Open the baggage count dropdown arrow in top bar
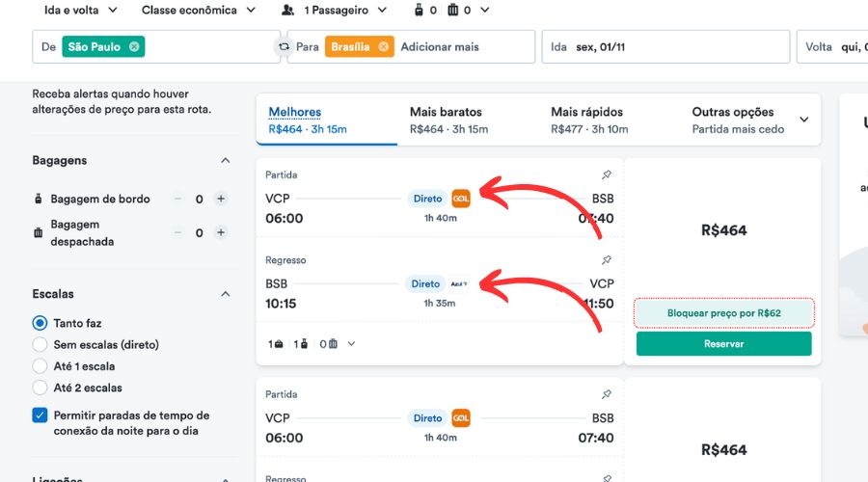This screenshot has width=868, height=482. click(484, 10)
